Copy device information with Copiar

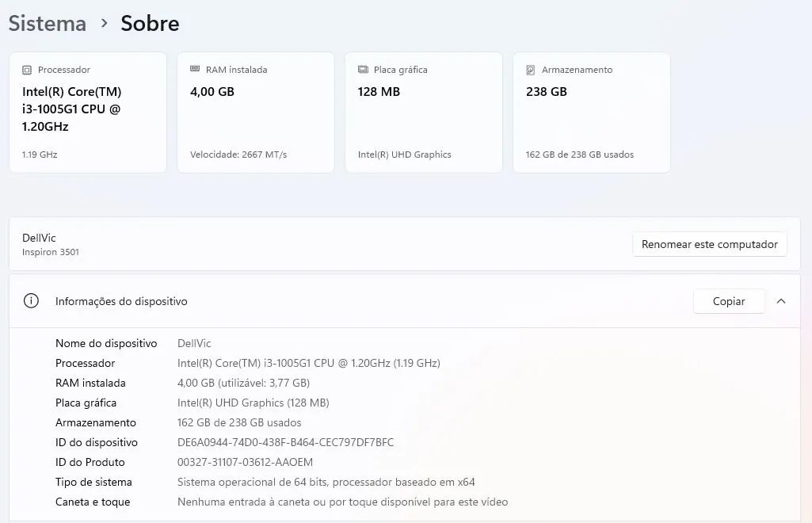click(x=729, y=301)
